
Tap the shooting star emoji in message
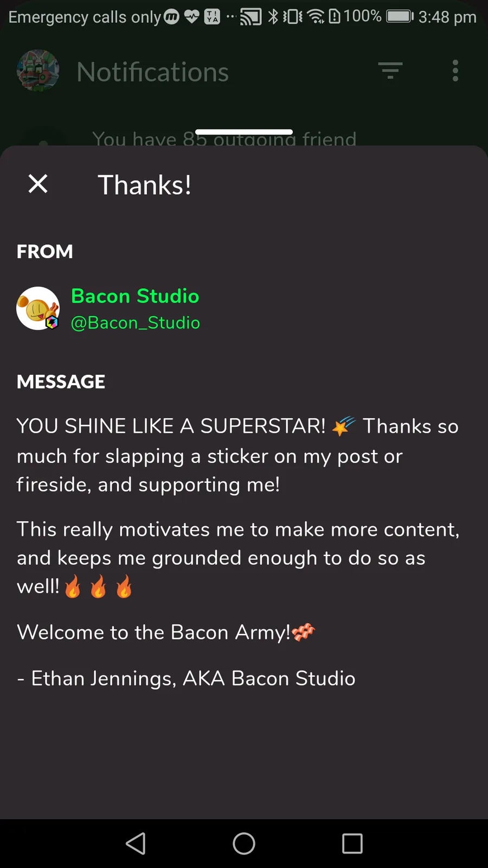click(x=344, y=426)
